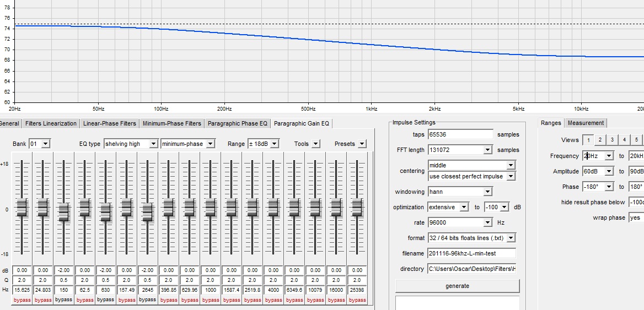Click the filename input field
644x310 pixels.
point(471,253)
